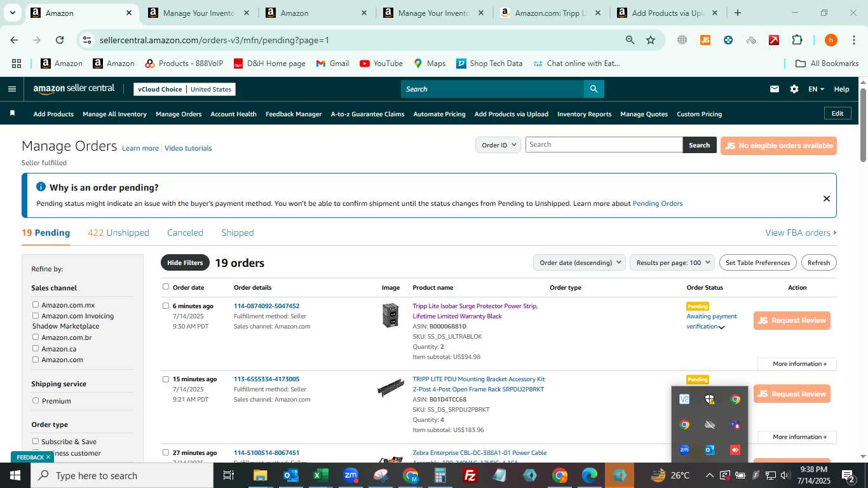Open Zoom from the taskbar
Screen dimensions: 868x488
click(350, 475)
